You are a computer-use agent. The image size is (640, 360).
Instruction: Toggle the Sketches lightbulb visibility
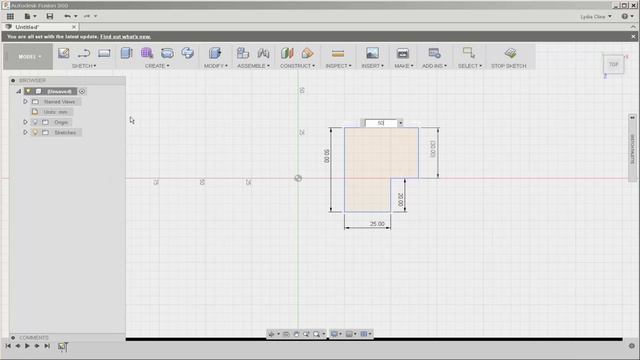click(x=35, y=132)
